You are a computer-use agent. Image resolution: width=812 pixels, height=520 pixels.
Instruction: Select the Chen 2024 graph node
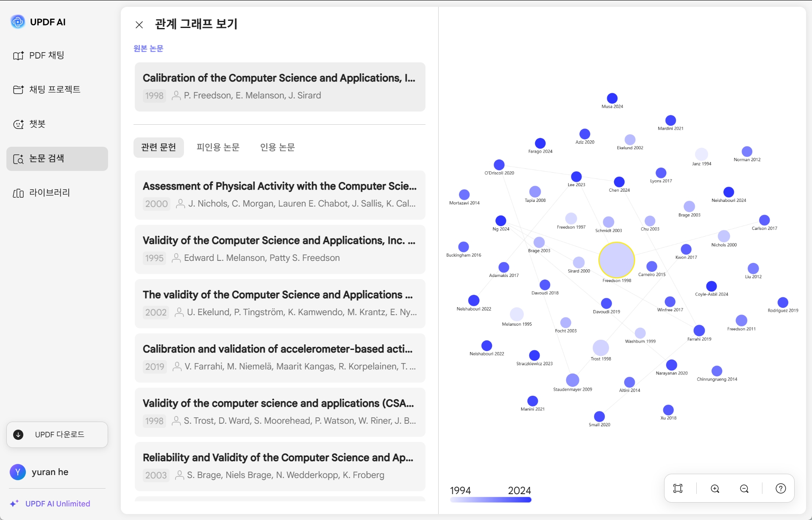point(619,182)
